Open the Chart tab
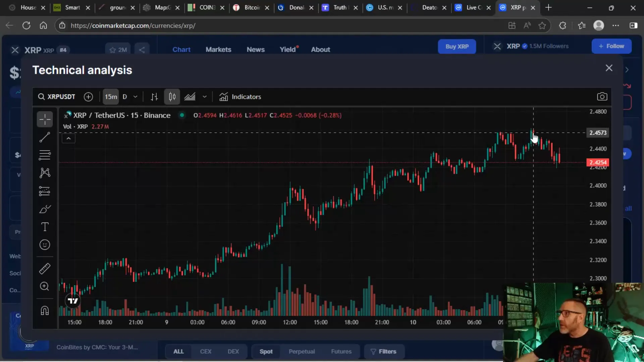 tap(181, 50)
